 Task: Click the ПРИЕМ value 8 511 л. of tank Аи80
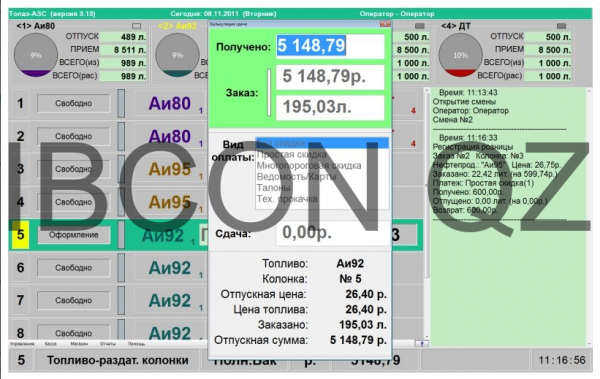tap(123, 50)
